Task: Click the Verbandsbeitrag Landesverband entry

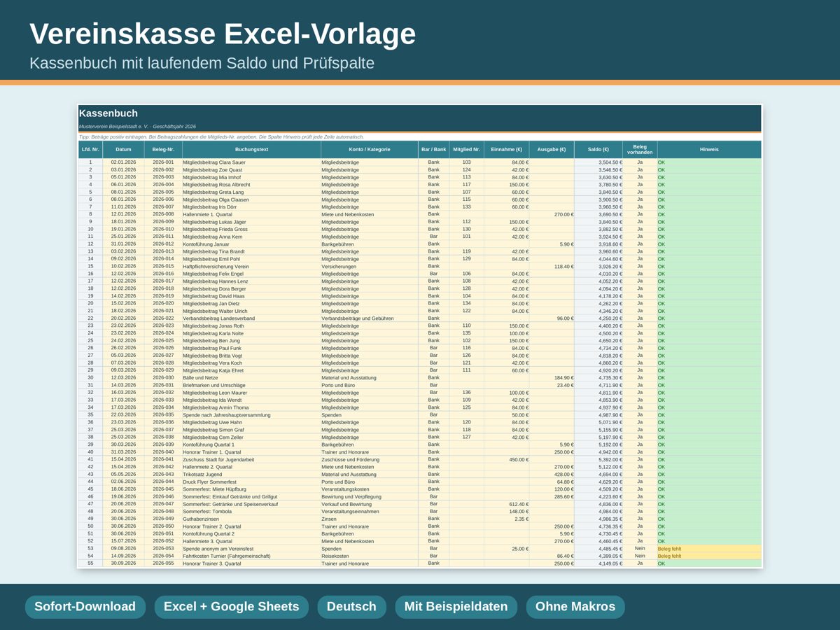Action: coord(252,318)
